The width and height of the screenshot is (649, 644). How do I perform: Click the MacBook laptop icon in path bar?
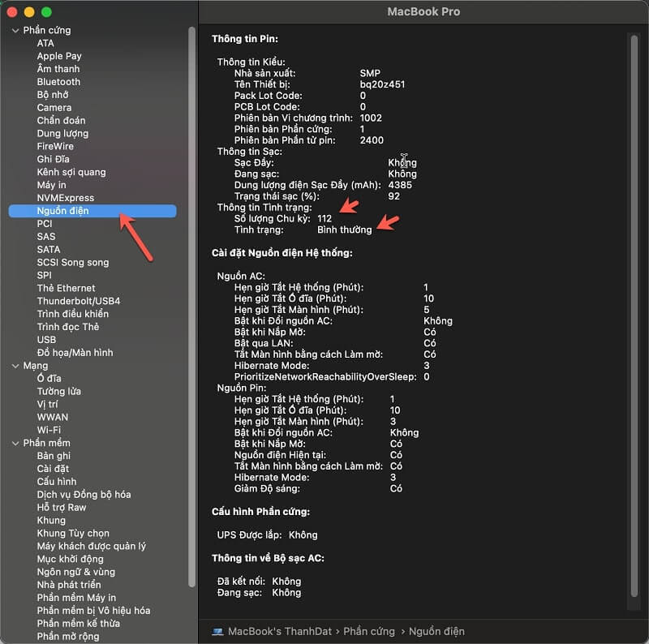click(x=217, y=632)
